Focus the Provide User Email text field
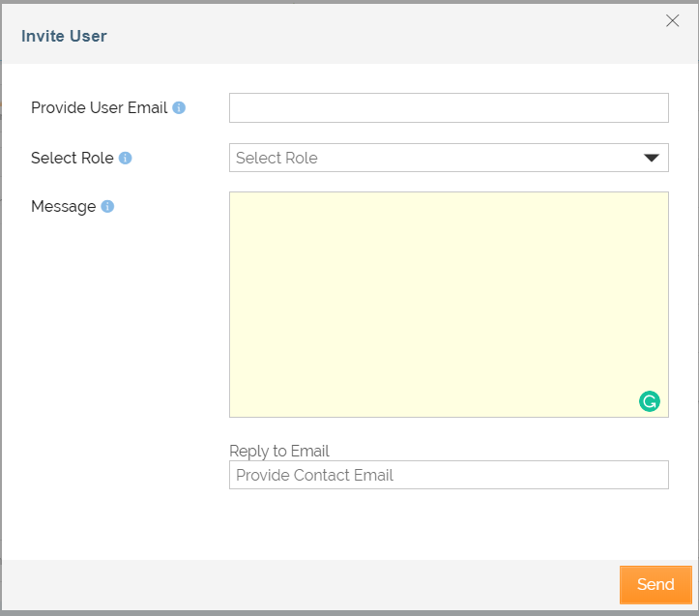This screenshot has height=616, width=699. click(449, 107)
